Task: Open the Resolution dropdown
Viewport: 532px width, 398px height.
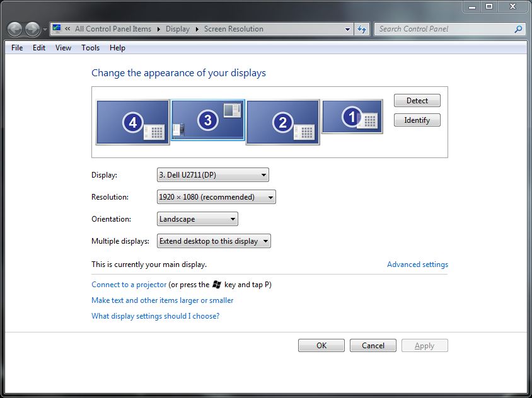Action: click(x=216, y=197)
